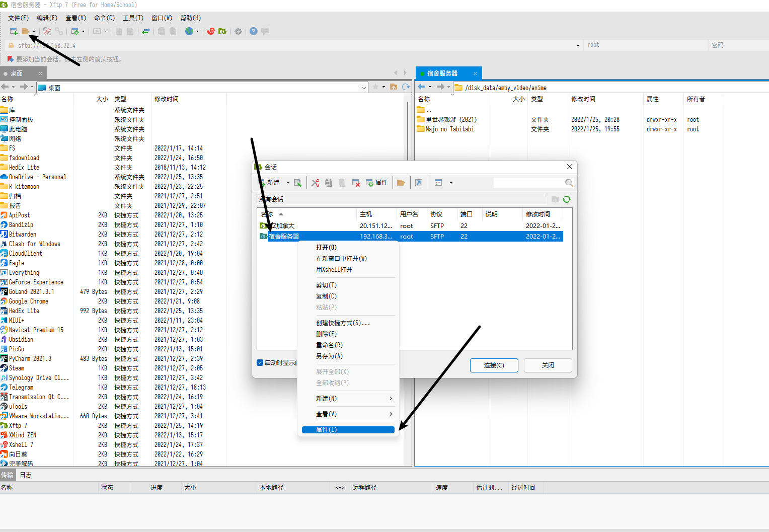
Task: Open the globe icon dropdown arrow
Action: click(x=197, y=31)
